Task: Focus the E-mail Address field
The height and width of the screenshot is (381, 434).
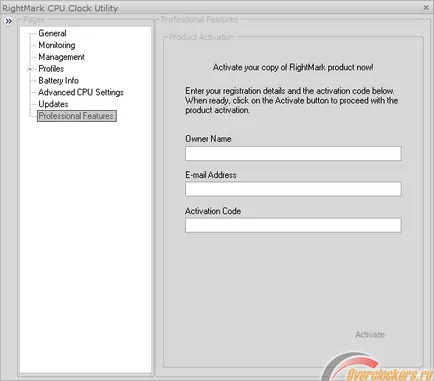Action: click(293, 189)
